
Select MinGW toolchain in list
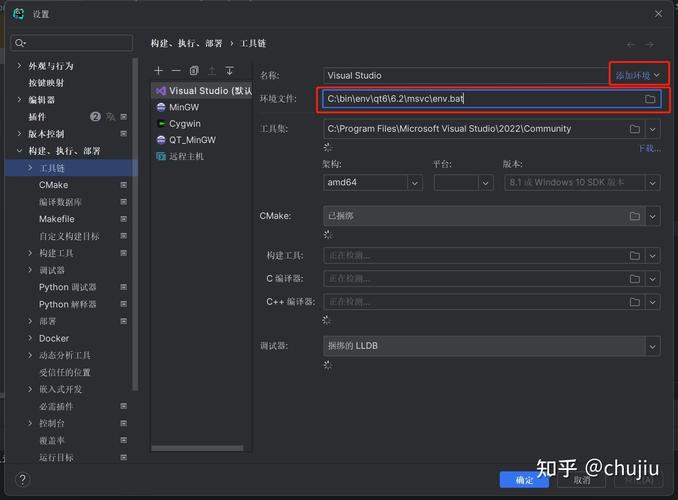(201, 107)
